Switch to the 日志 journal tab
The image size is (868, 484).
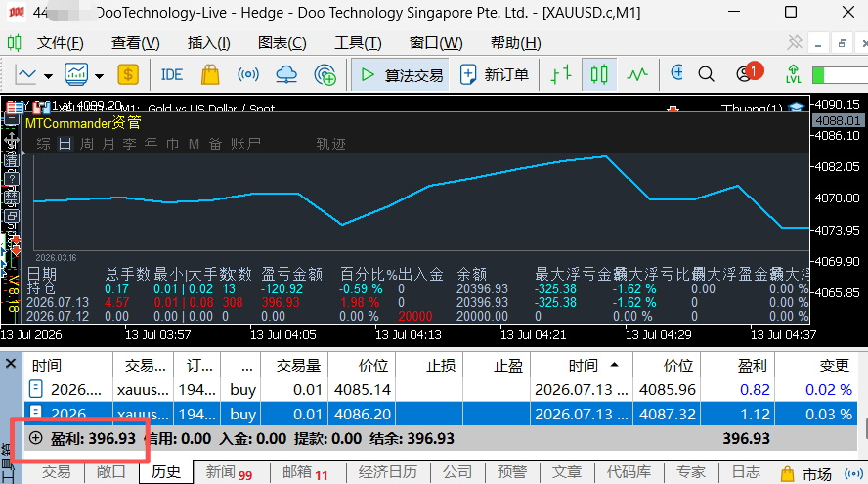(746, 472)
